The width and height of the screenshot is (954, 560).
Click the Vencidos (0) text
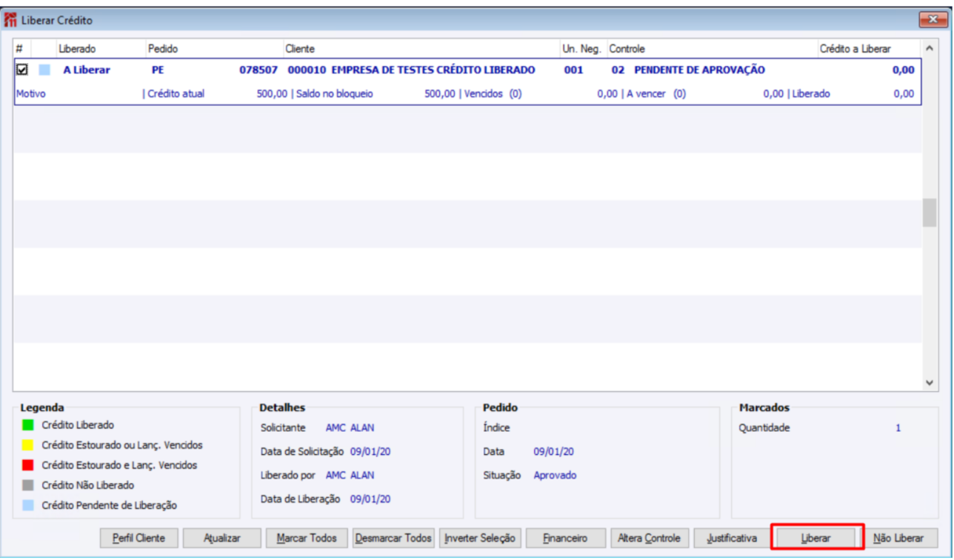click(493, 94)
